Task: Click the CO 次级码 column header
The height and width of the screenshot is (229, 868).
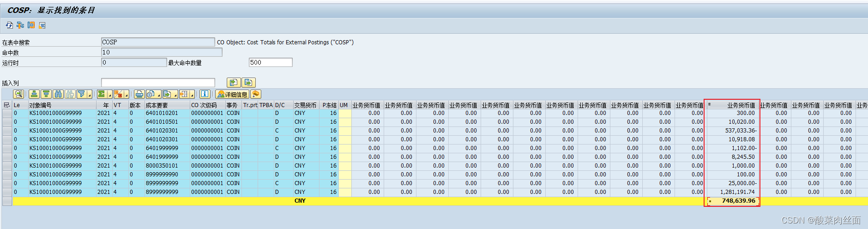Action: pos(207,105)
